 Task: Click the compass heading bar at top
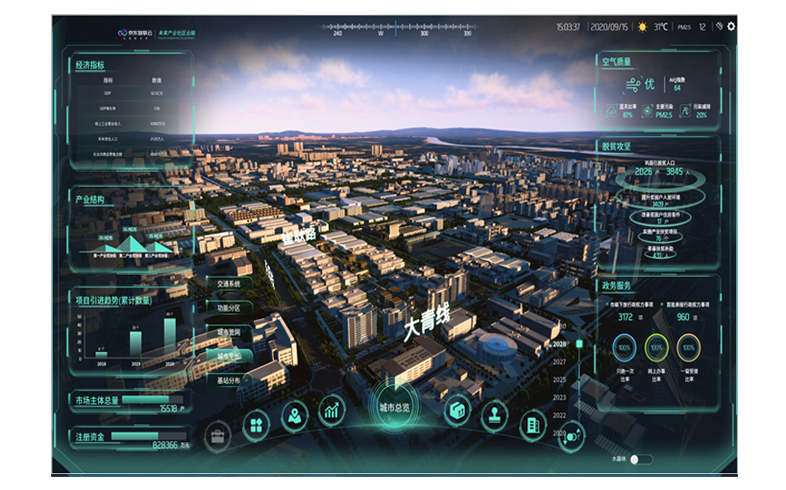tap(400, 29)
